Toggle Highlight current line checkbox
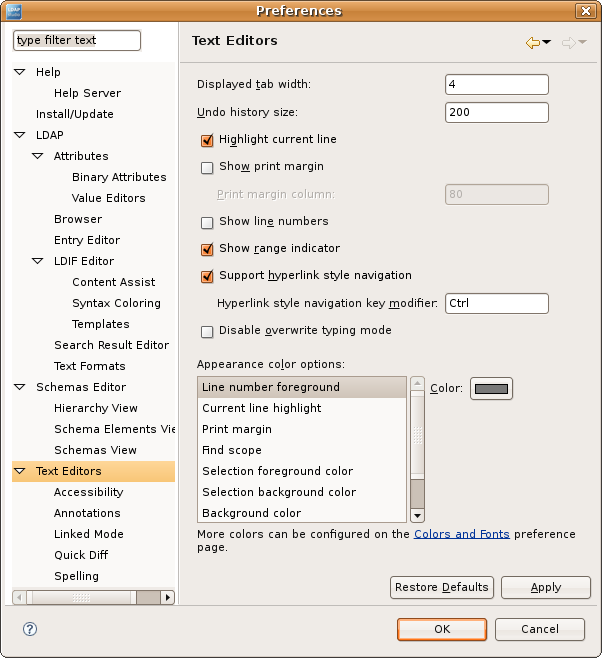This screenshot has width=602, height=658. tap(208, 140)
